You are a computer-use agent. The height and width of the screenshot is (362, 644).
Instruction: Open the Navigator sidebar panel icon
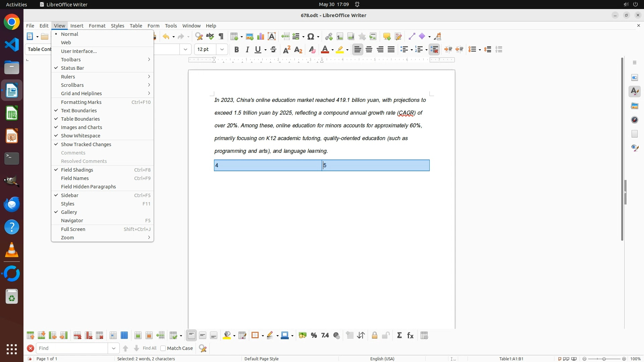[x=635, y=120]
